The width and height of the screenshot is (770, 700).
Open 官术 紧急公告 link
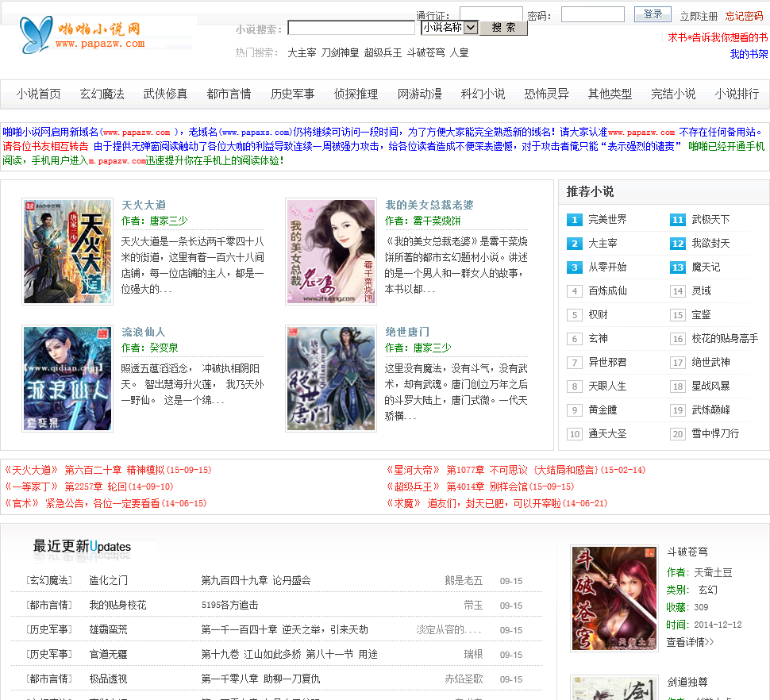105,504
